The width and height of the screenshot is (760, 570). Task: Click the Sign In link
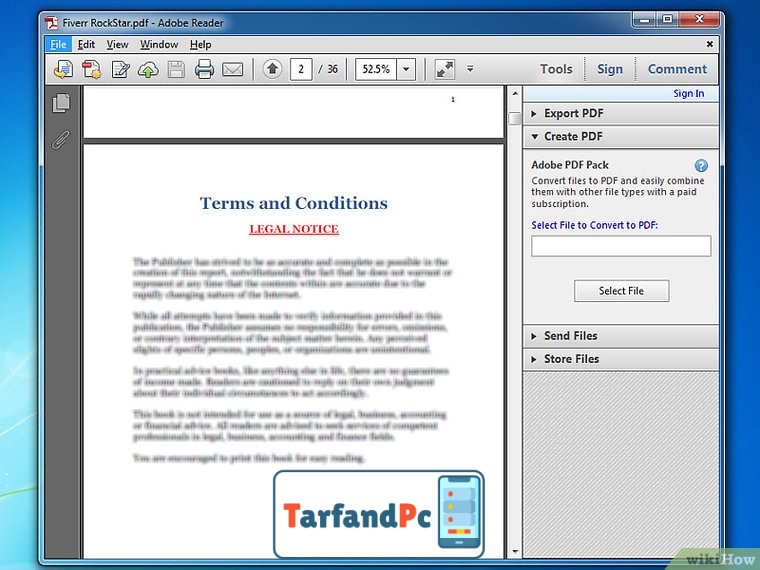[688, 94]
